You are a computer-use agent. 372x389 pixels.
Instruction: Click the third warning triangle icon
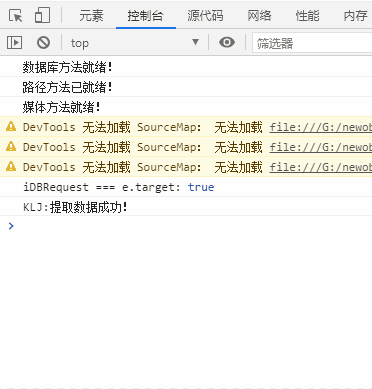tap(11, 166)
